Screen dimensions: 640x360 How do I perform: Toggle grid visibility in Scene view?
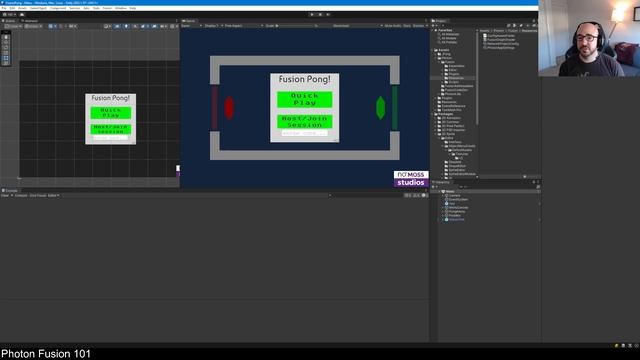coord(51,26)
